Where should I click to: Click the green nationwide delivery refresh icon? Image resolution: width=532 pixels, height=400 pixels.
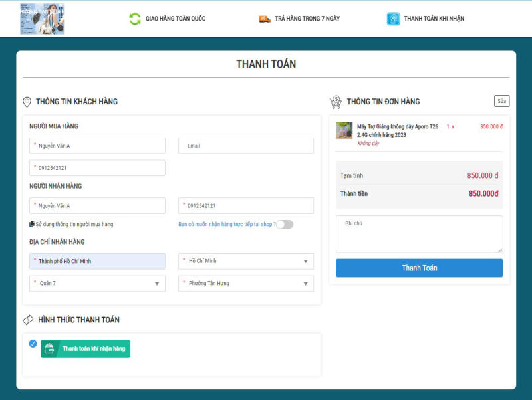coord(135,19)
